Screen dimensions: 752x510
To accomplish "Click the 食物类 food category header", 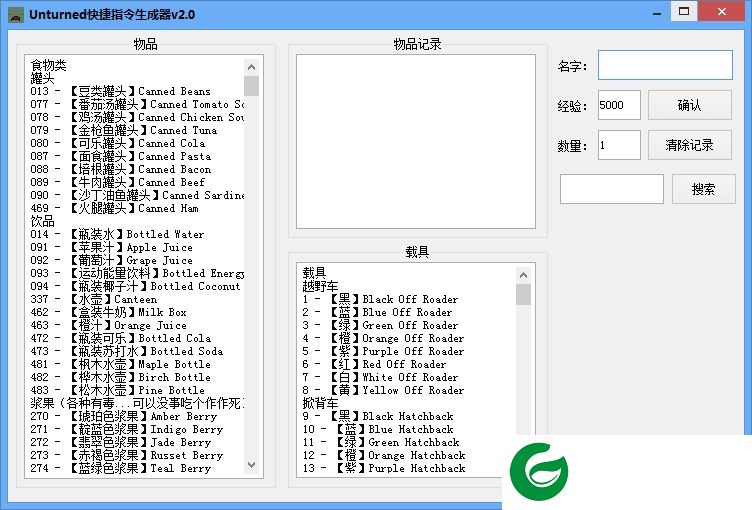I will (x=48, y=65).
